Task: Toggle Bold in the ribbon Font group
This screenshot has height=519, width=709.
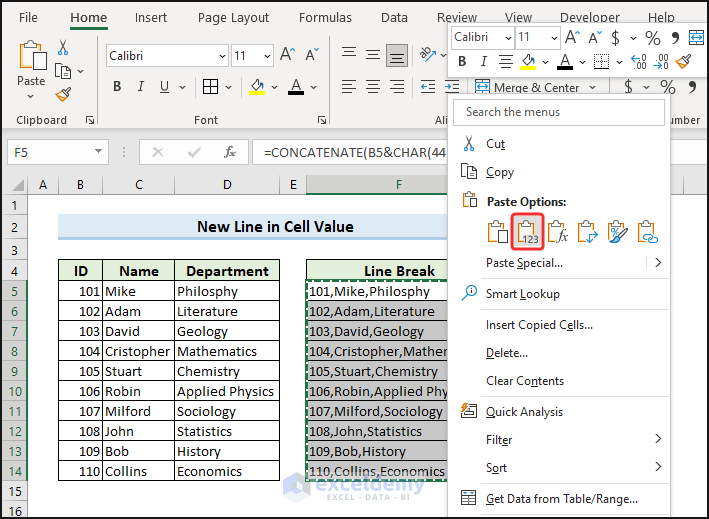Action: pyautogui.click(x=117, y=86)
